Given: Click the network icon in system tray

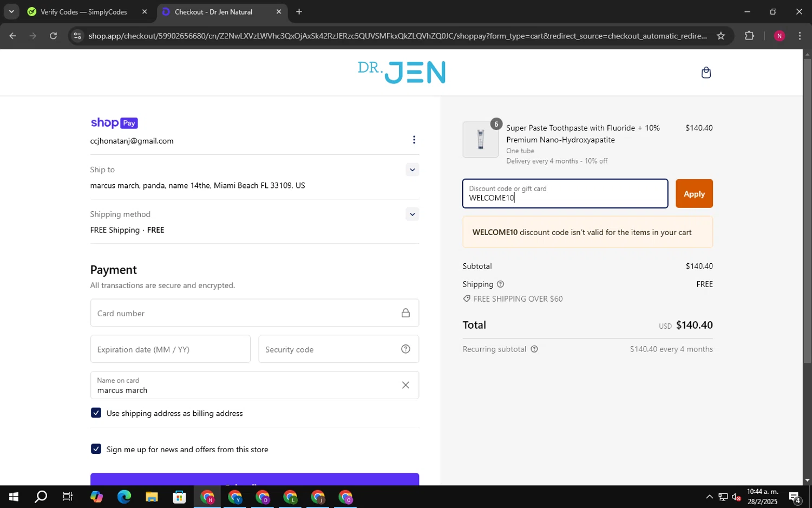Looking at the screenshot, I should 723,497.
